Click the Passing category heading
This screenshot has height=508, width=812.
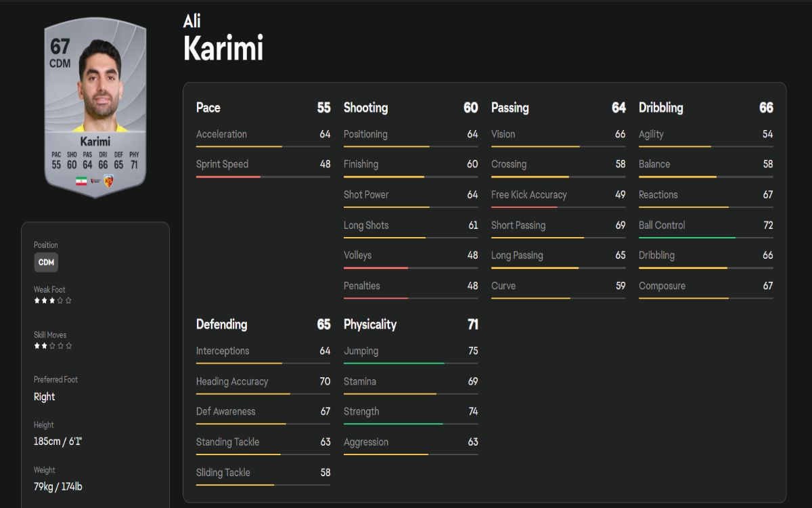(x=510, y=108)
